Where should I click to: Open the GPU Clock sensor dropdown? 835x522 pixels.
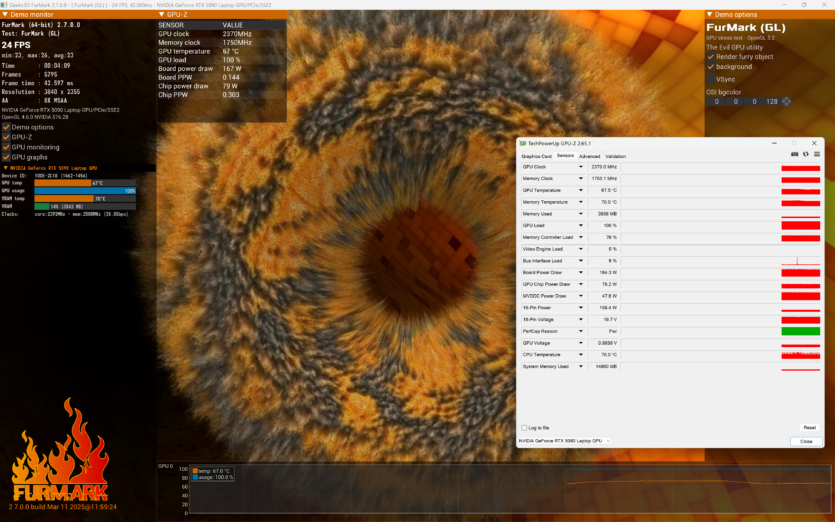click(x=580, y=167)
